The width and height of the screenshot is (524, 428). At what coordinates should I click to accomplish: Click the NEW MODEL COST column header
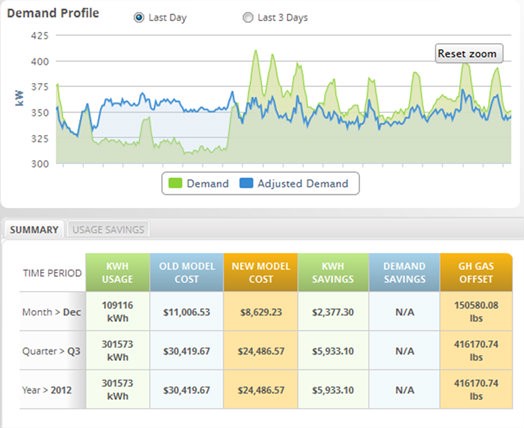coord(261,272)
